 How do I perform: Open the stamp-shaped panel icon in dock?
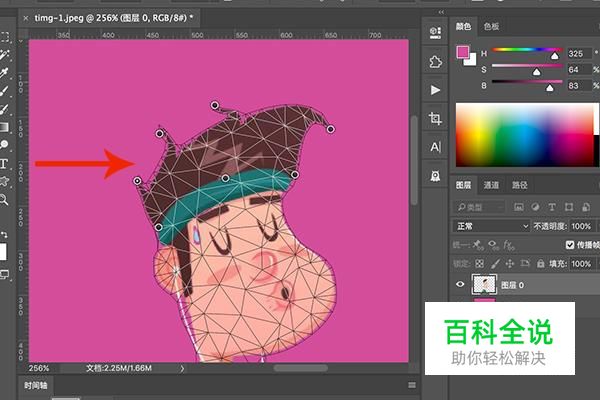(x=435, y=176)
